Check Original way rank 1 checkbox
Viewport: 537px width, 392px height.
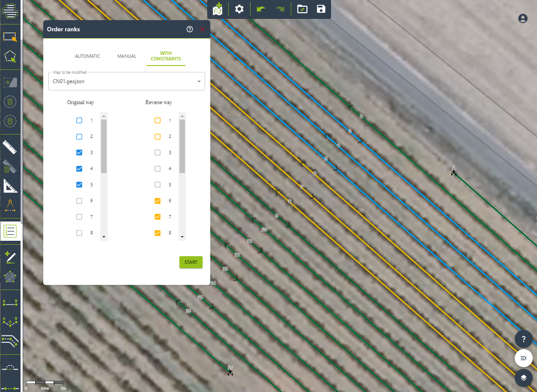pyautogui.click(x=79, y=120)
